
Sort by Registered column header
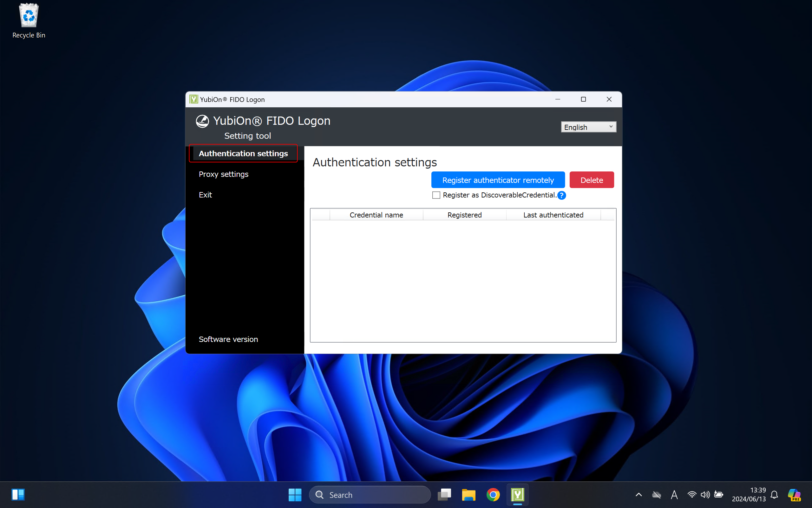click(464, 215)
